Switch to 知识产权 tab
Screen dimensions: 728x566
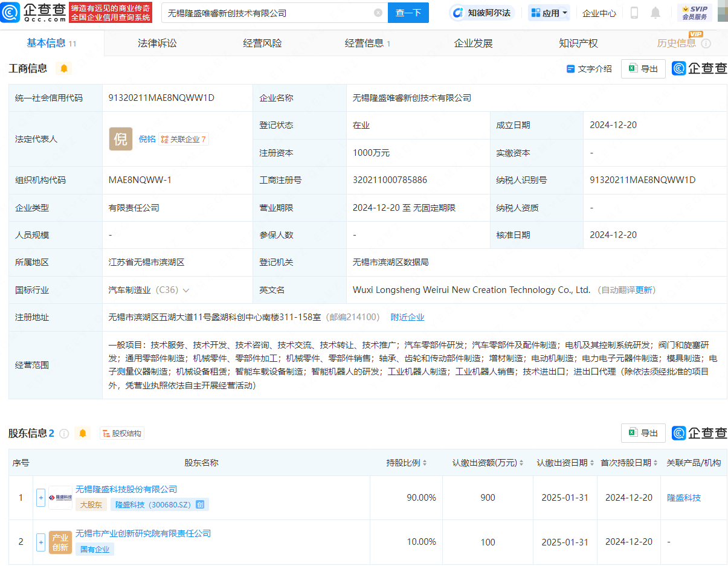578,43
